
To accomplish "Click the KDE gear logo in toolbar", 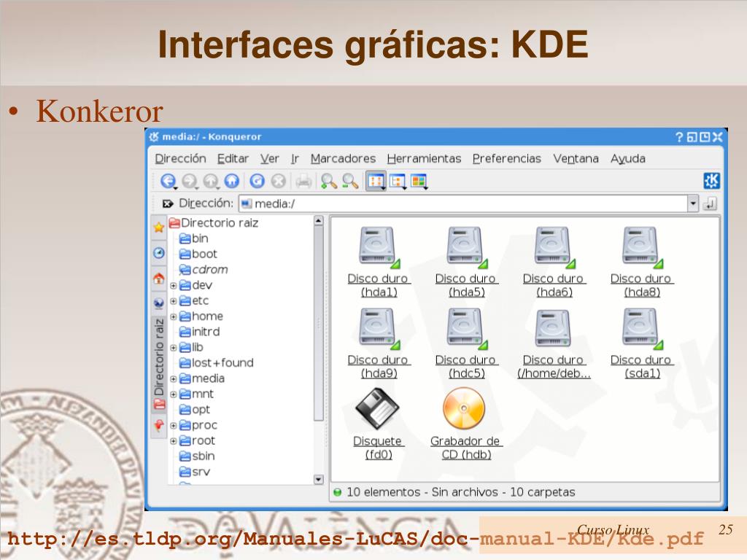I will coord(711,181).
